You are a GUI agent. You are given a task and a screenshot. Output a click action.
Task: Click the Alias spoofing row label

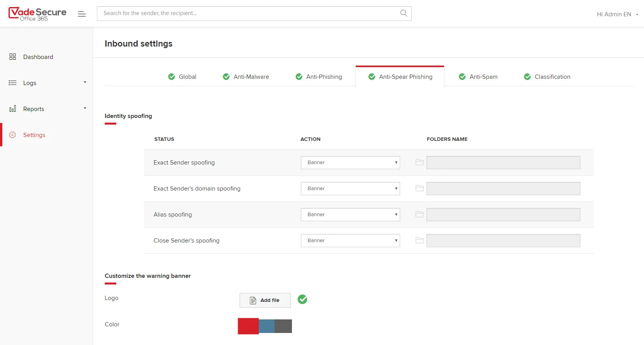(x=173, y=214)
